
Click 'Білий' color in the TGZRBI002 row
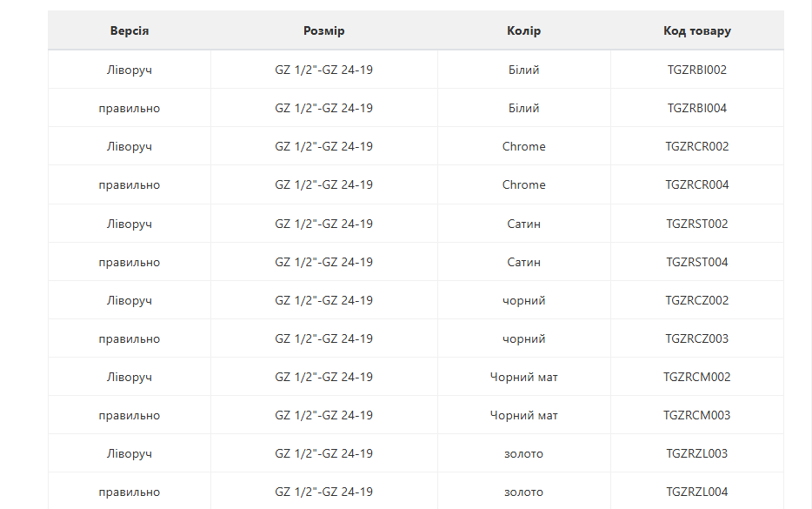pos(524,70)
